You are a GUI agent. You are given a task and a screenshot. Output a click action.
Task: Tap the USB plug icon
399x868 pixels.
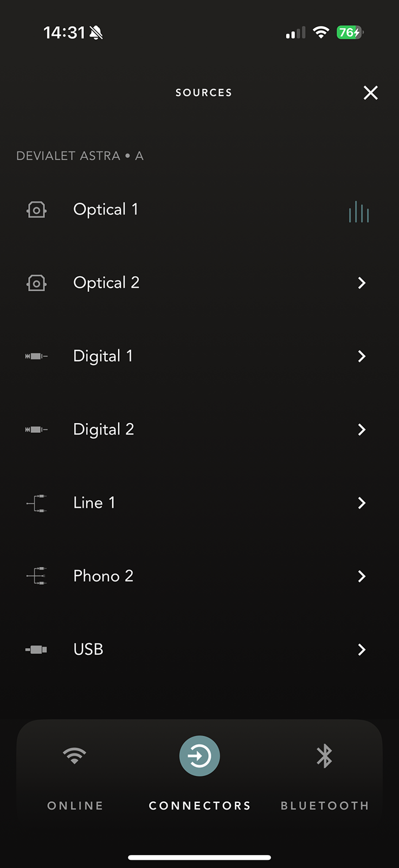coord(36,649)
